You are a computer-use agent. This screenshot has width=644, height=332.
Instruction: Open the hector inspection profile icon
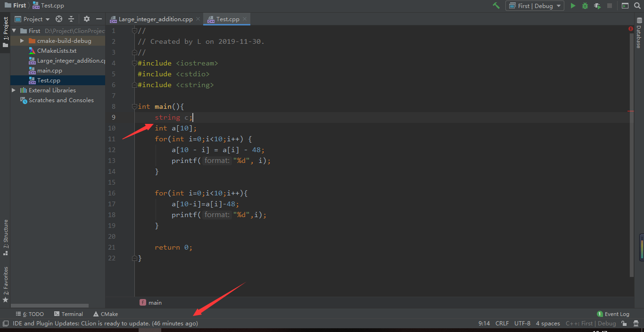[636, 324]
